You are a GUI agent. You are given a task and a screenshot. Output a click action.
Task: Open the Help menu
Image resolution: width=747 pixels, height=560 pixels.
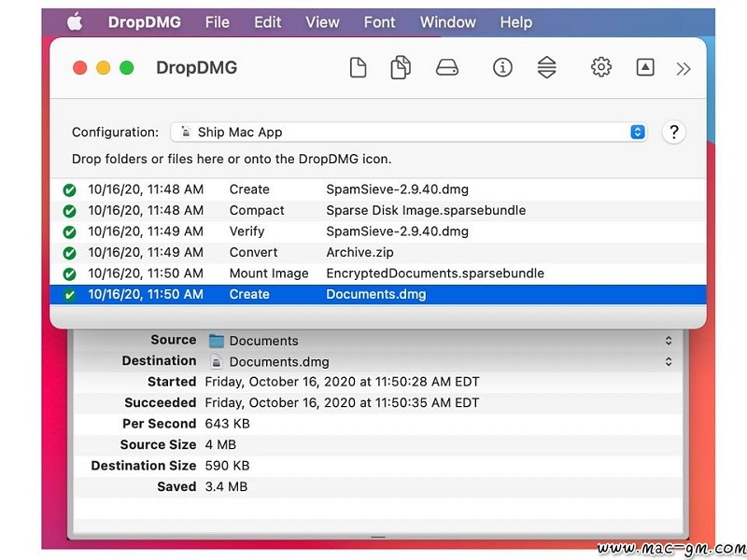[x=516, y=21]
